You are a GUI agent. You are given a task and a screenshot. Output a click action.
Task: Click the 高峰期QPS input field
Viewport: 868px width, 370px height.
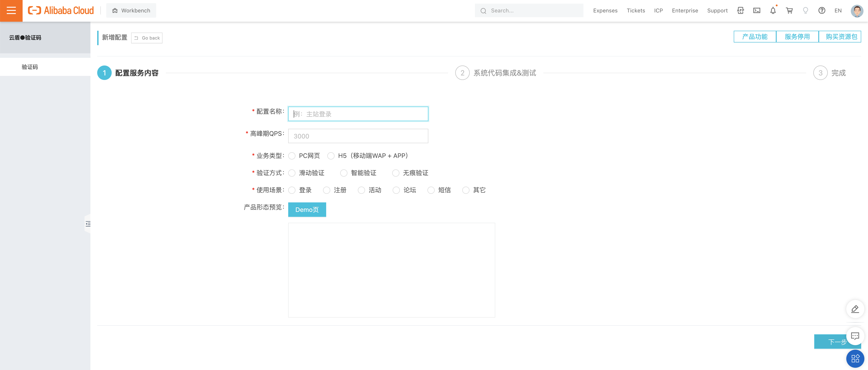click(359, 136)
